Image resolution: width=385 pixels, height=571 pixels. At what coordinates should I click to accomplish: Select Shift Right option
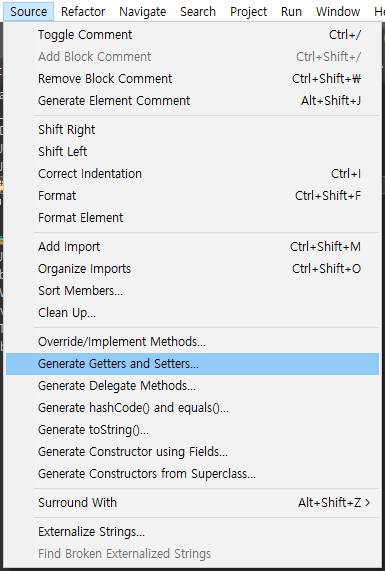192,130
